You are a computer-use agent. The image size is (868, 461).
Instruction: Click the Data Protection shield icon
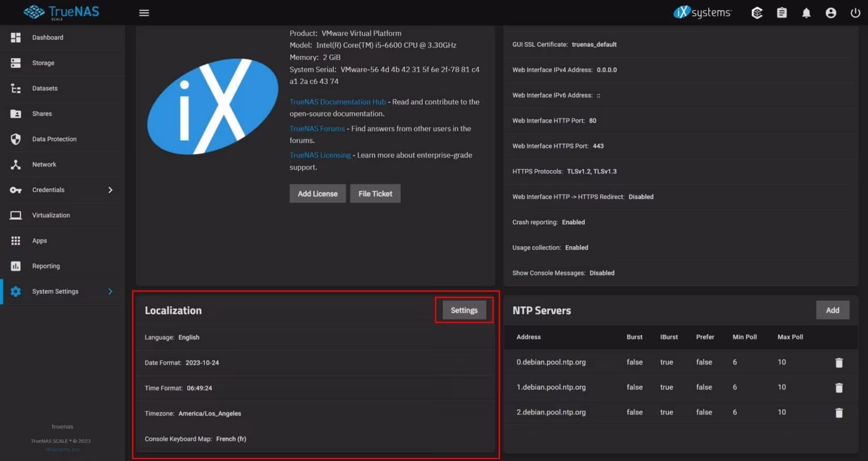pos(16,139)
